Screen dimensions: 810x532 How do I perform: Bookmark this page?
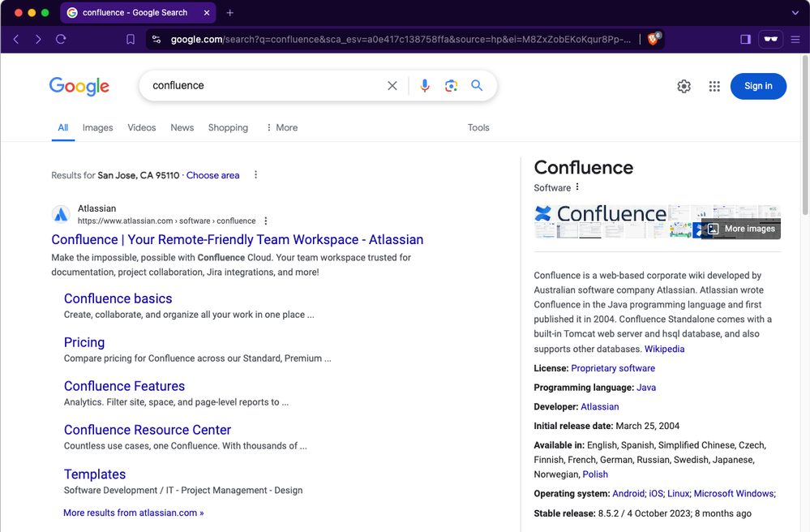coord(131,39)
